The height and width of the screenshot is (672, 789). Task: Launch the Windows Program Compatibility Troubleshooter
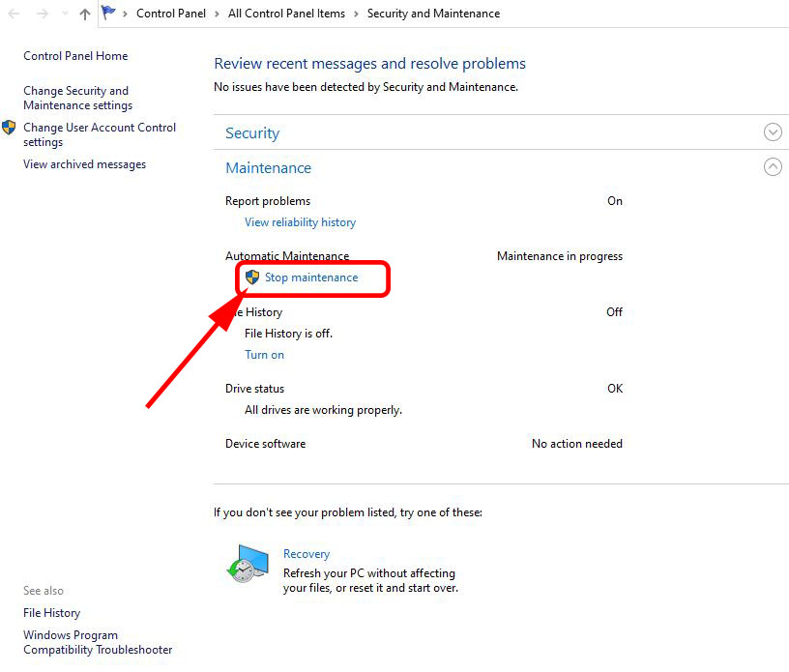coord(97,641)
